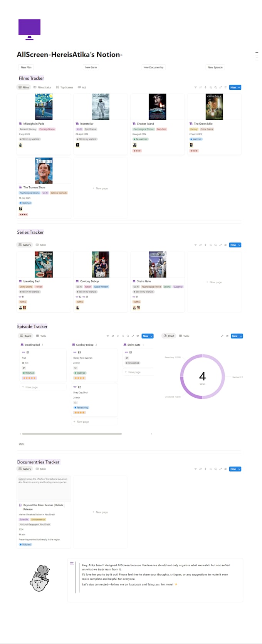Click the Episode board horizontal scrollbar
The height and width of the screenshot is (644, 262).
click(72, 434)
